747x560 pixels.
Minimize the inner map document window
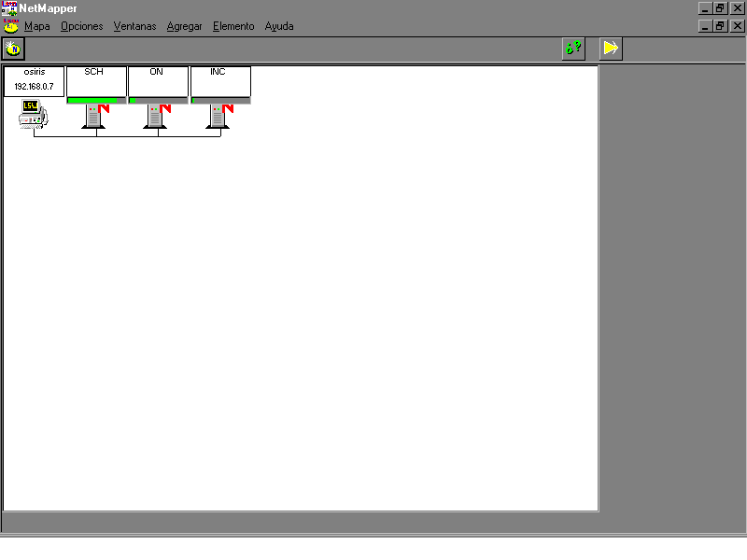pos(705,26)
